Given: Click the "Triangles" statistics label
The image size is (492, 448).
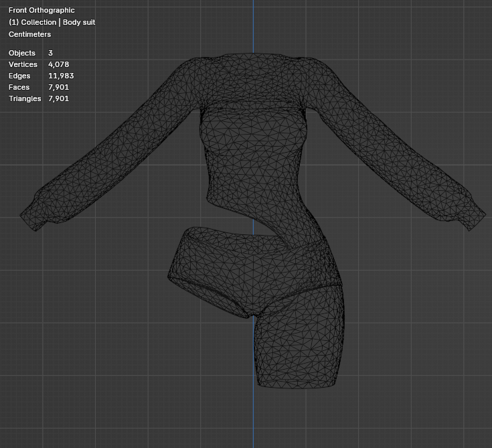Looking at the screenshot, I should [25, 98].
